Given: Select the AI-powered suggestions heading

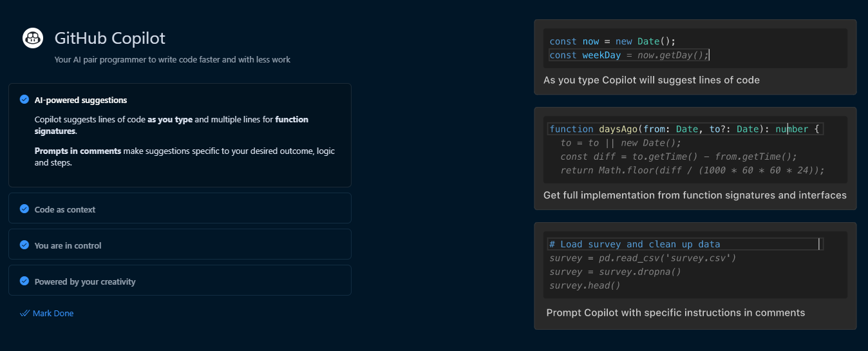Looking at the screenshot, I should (80, 100).
